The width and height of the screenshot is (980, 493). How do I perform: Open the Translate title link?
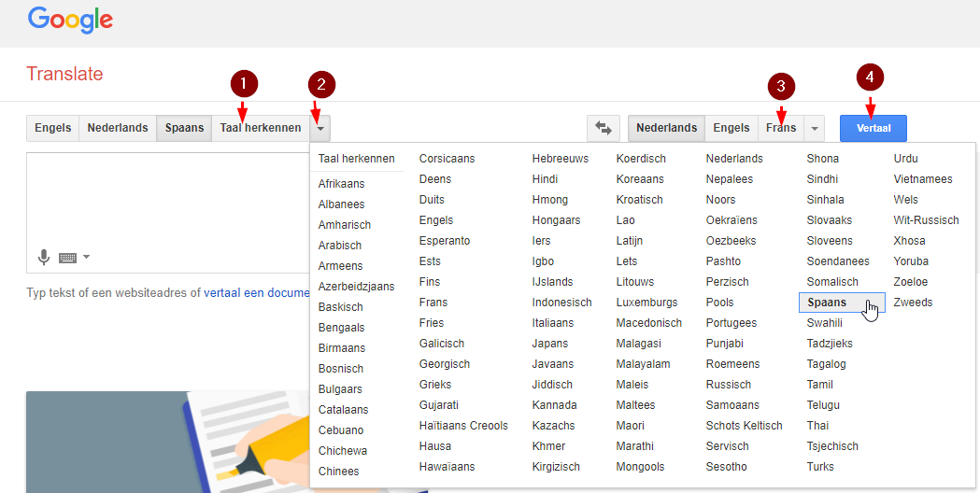tap(64, 74)
